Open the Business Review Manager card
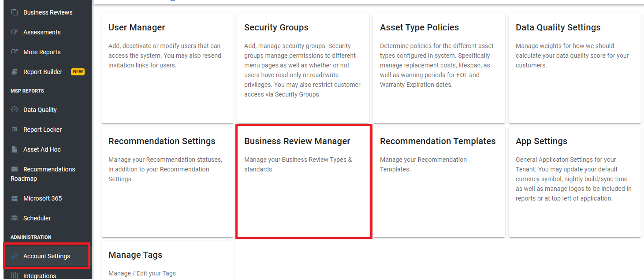Screen dimensions: 644x279 tap(303, 182)
